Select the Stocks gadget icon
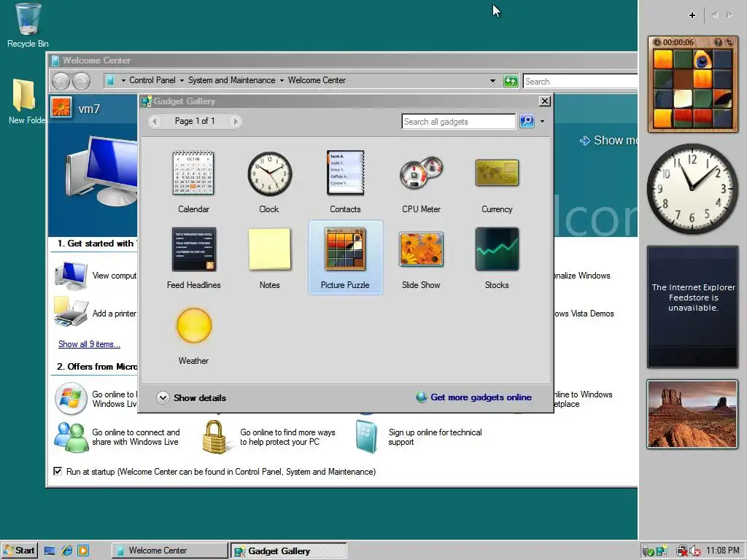 pyautogui.click(x=497, y=249)
